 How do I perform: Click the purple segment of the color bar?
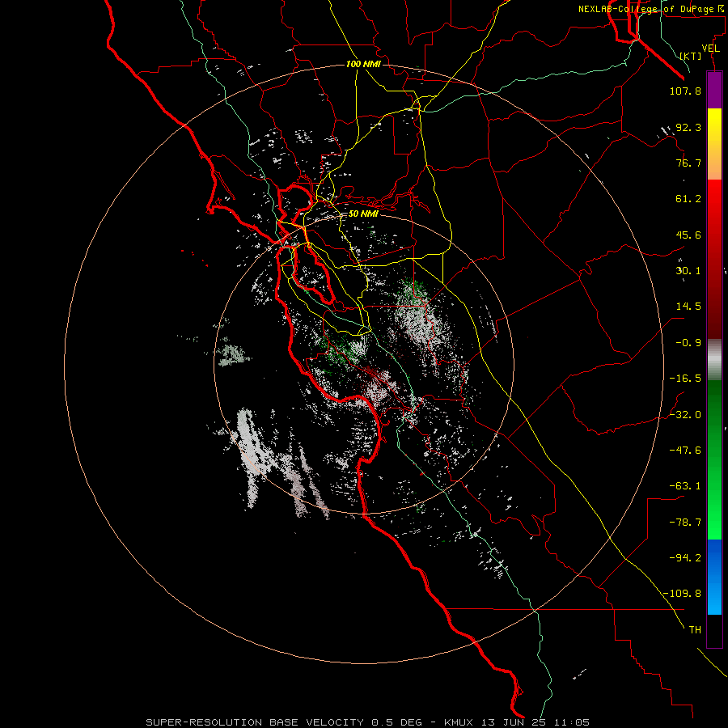[714, 90]
